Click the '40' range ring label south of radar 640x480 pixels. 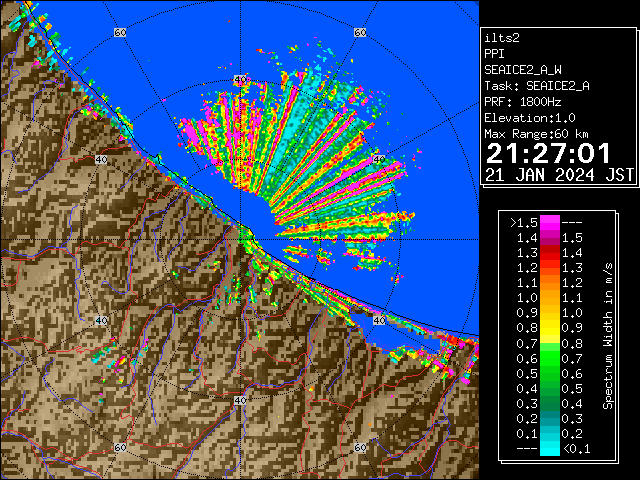pos(240,400)
